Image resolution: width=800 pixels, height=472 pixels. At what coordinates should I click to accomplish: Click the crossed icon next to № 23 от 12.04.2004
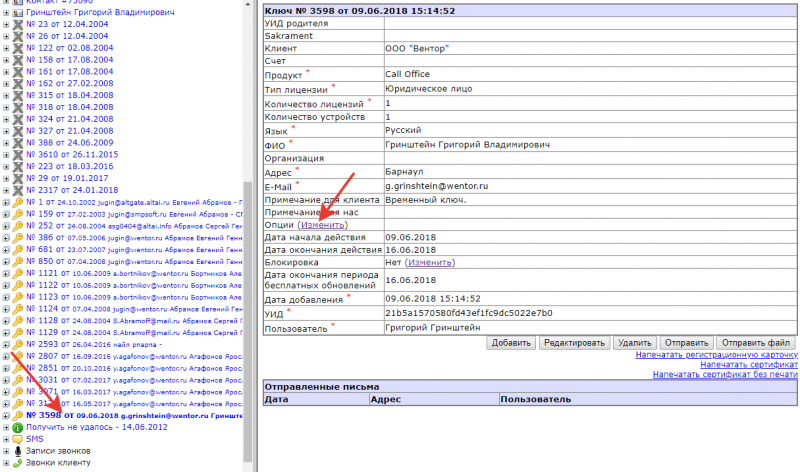pyautogui.click(x=18, y=24)
